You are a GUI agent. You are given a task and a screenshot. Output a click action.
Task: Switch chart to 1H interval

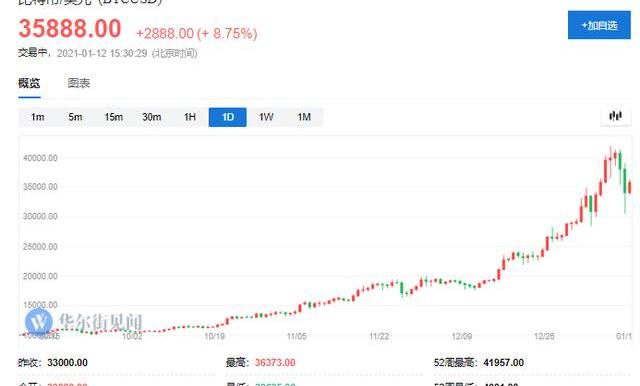(190, 117)
